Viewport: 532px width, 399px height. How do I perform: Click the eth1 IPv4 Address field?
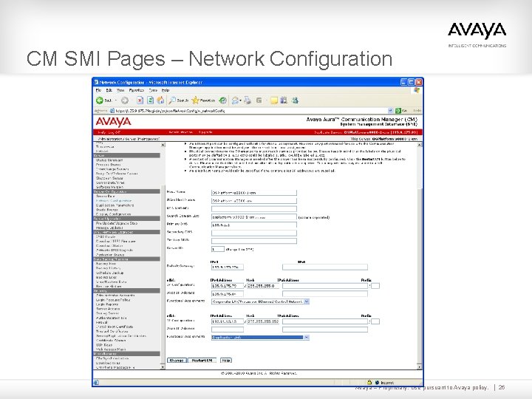point(228,321)
